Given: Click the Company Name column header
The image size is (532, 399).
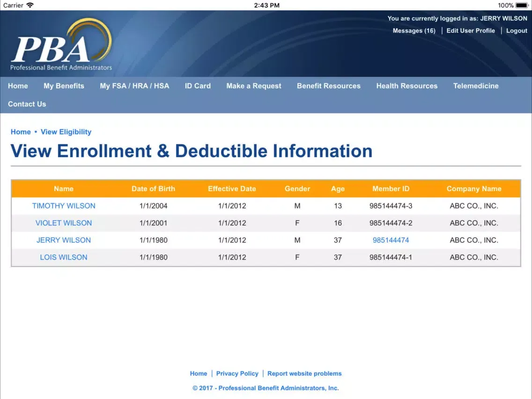Looking at the screenshot, I should coord(474,189).
